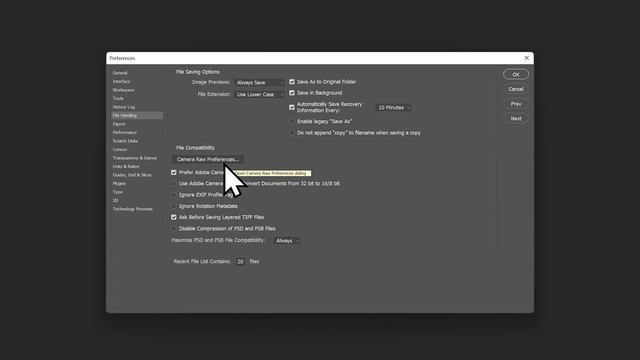Switch to Performance preferences
Image resolution: width=640 pixels, height=360 pixels.
tap(124, 133)
